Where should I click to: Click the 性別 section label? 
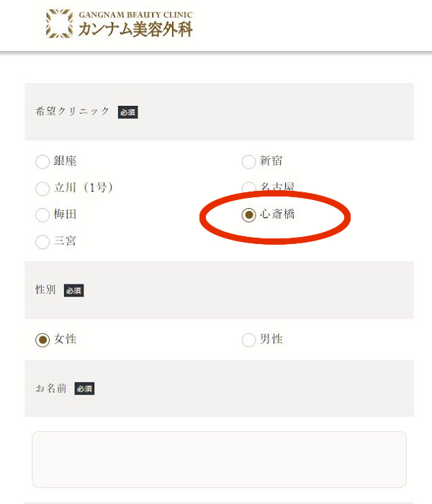[45, 290]
